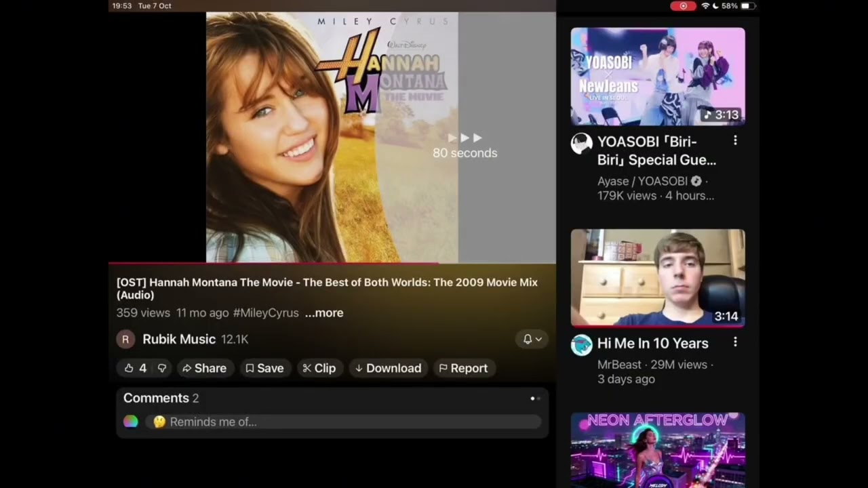Open the Neon Afterglow video thumbnail

coord(658,450)
